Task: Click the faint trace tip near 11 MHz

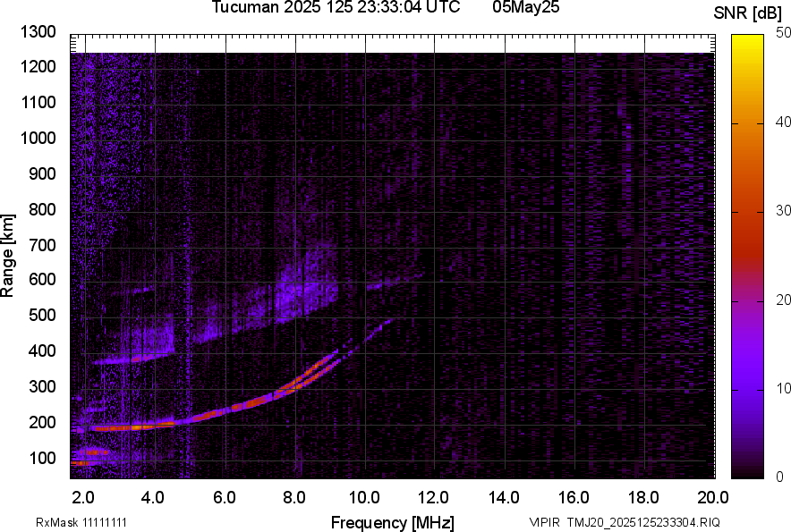Action: pos(385,323)
